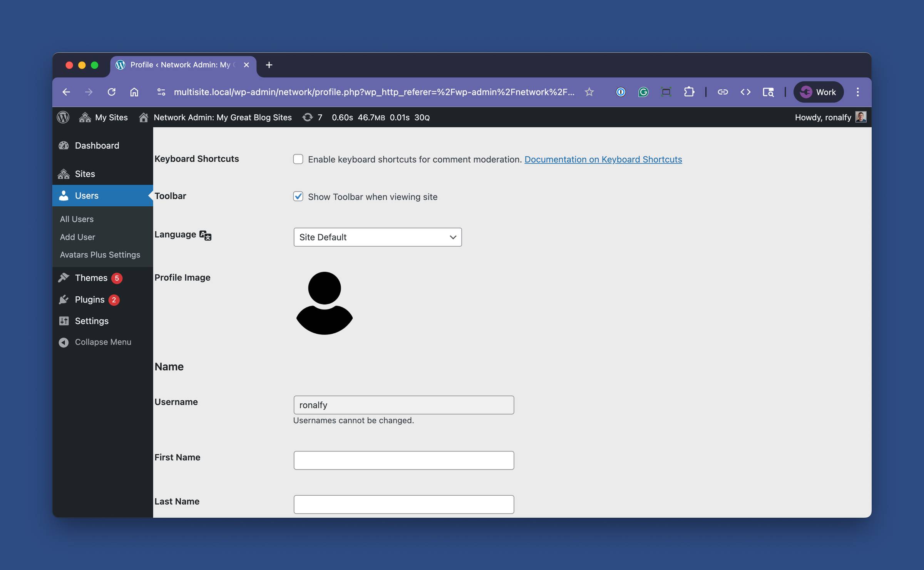Open Themes menu with 5 updates
Screen dimensions: 924x570
click(x=103, y=278)
